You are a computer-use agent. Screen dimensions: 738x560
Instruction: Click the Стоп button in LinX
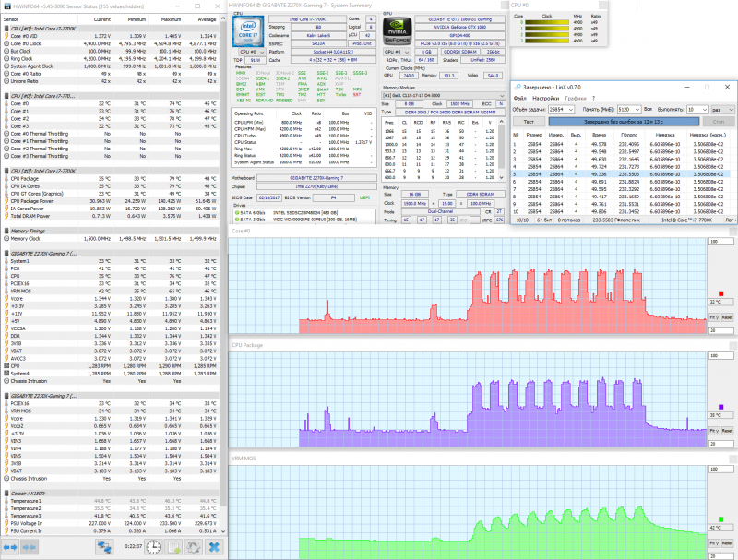coord(719,122)
